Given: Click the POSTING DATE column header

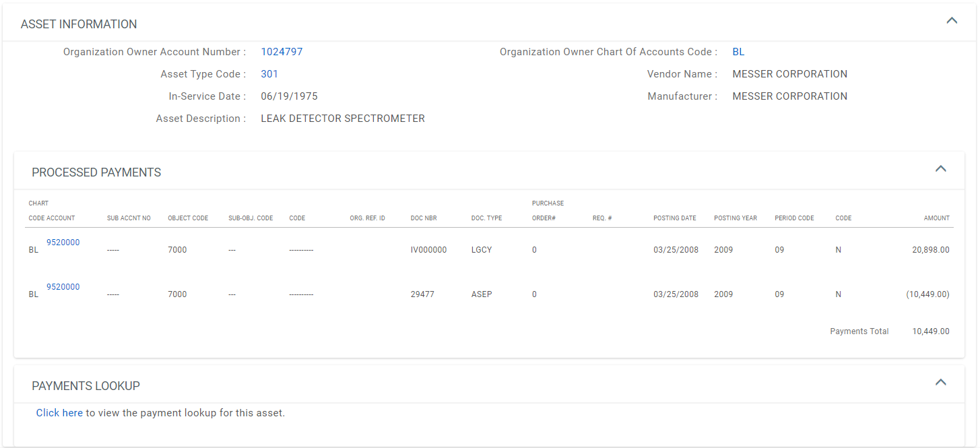Looking at the screenshot, I should pyautogui.click(x=674, y=218).
